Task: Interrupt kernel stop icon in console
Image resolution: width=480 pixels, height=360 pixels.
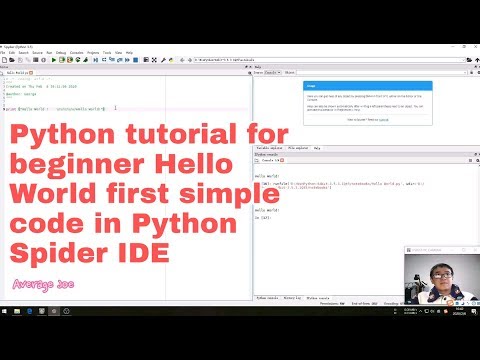Action: point(471,160)
